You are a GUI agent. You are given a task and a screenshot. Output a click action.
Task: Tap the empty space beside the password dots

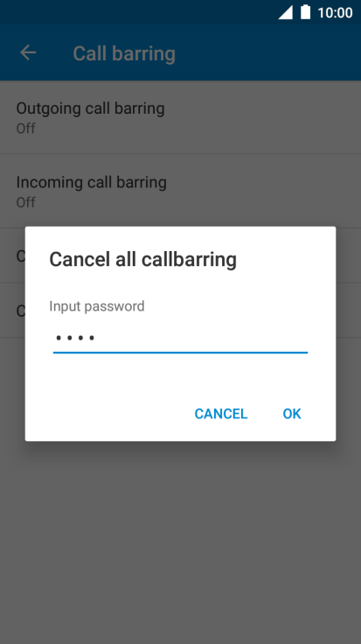click(x=201, y=339)
